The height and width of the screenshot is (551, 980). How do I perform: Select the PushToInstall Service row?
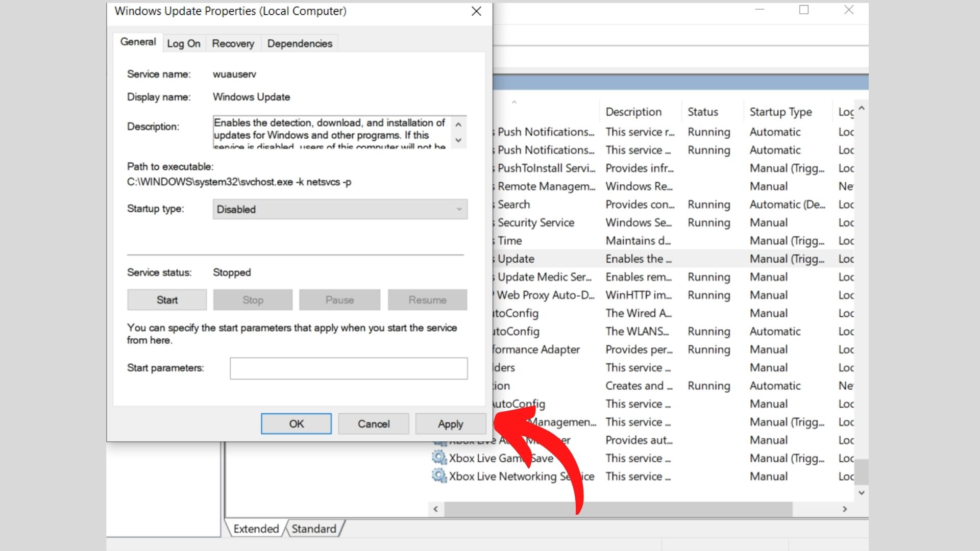[673, 168]
